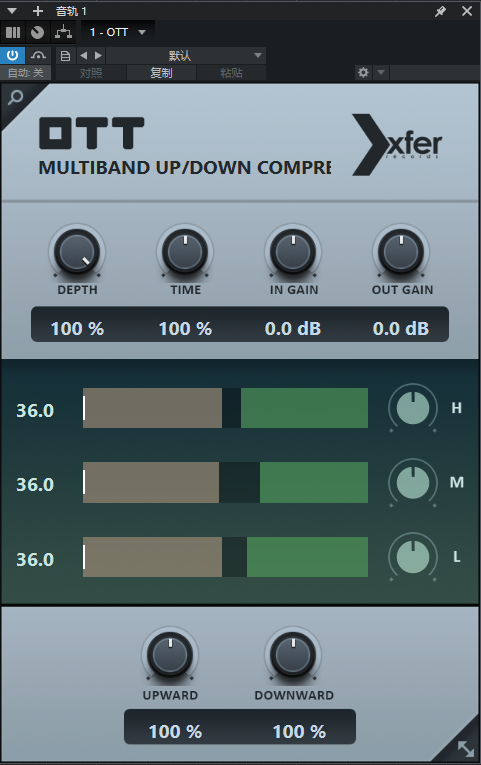The width and height of the screenshot is (481, 765).
Task: Click the L band threshold bar
Action: click(225, 557)
